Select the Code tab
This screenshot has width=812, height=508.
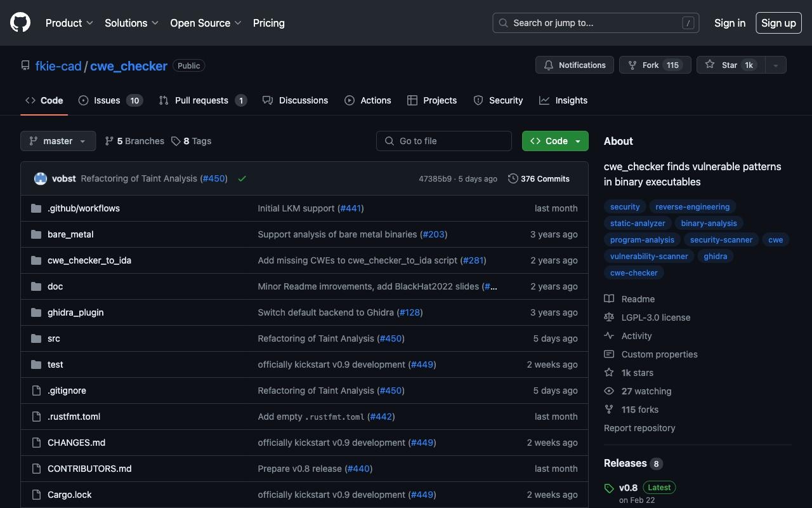[44, 100]
